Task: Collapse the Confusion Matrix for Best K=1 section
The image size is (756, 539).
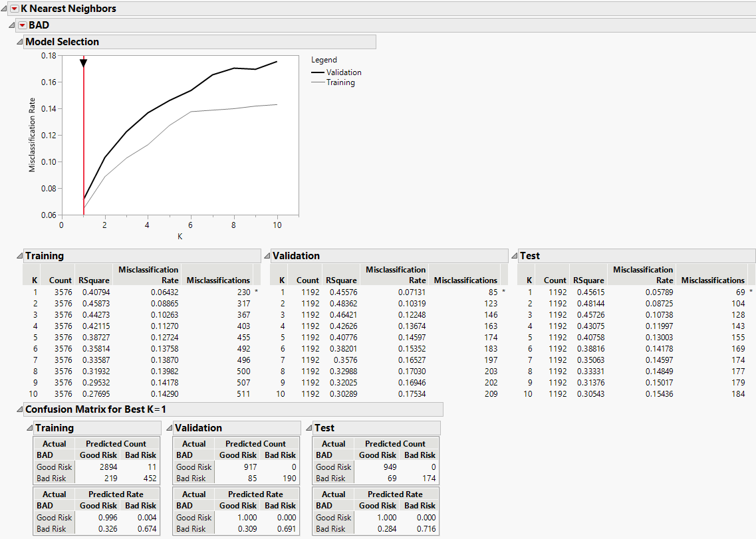Action: (19, 409)
